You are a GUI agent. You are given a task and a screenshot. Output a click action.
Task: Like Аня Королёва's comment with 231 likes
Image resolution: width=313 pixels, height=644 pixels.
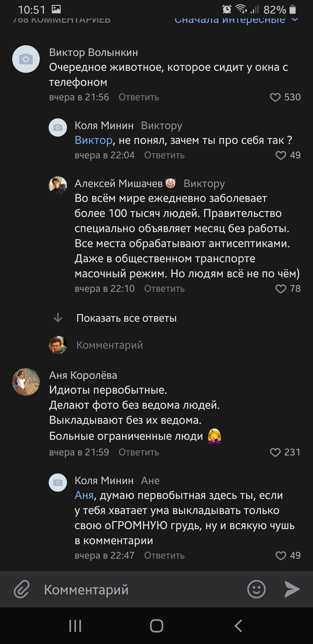[x=275, y=452]
